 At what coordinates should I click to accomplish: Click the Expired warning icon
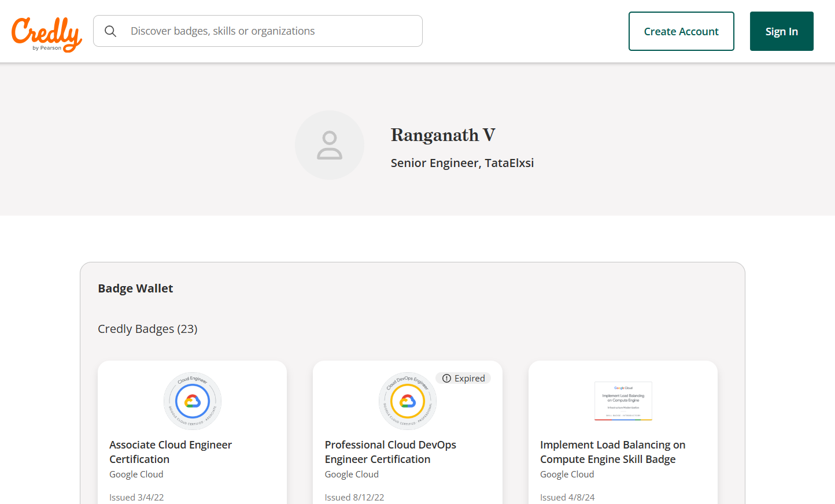tap(446, 379)
